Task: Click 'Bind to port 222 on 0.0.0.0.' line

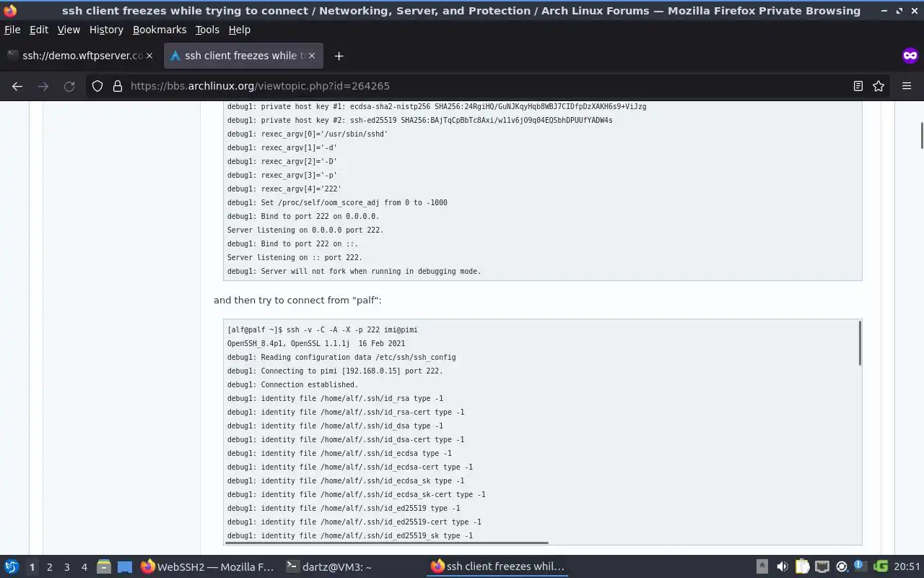Action: [303, 216]
